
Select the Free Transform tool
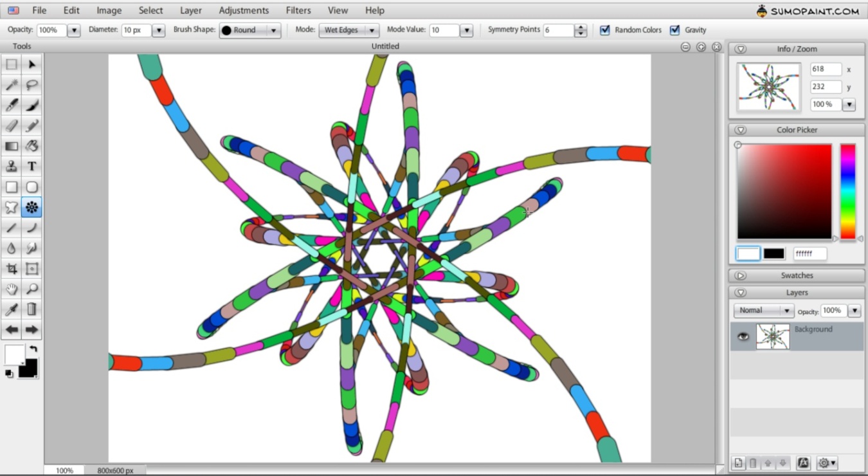point(32,269)
